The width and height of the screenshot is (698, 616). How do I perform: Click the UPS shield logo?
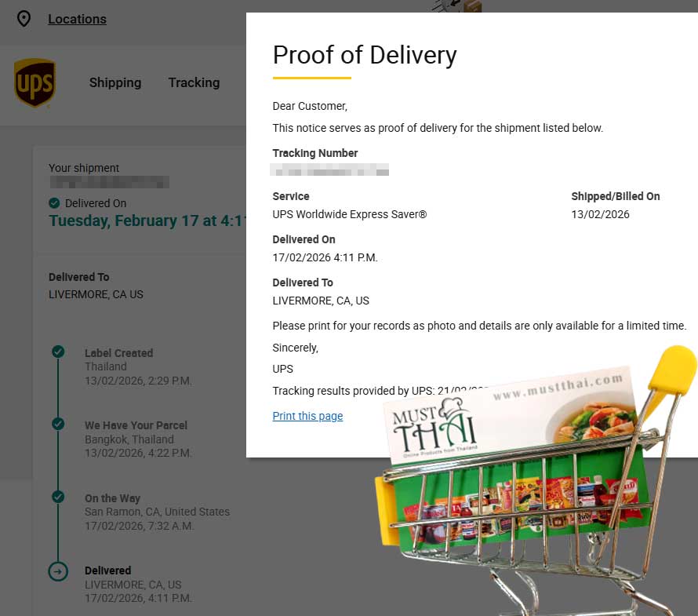[35, 83]
